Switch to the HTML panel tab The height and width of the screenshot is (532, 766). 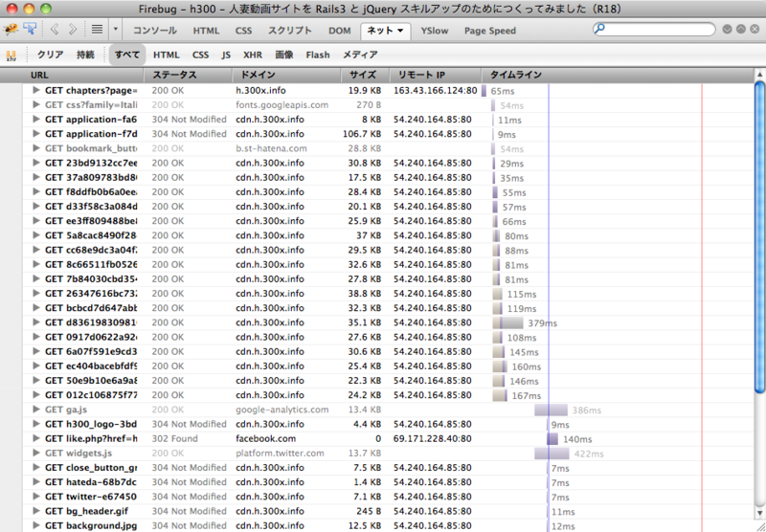point(206,31)
